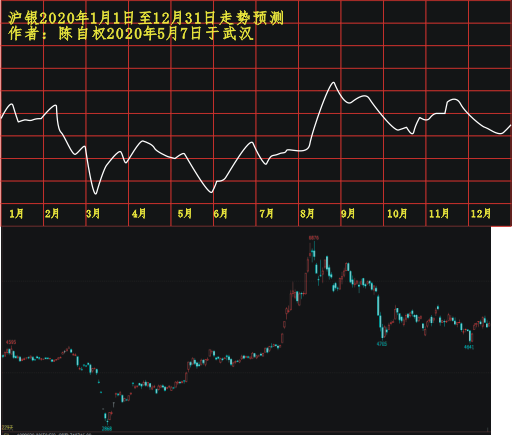This screenshot has height=435, width=512.
Task: Click the '4785' low price label
Action: tap(382, 344)
